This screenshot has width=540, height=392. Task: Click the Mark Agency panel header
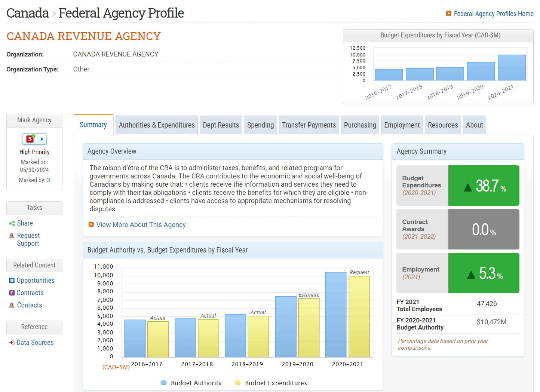click(x=34, y=120)
